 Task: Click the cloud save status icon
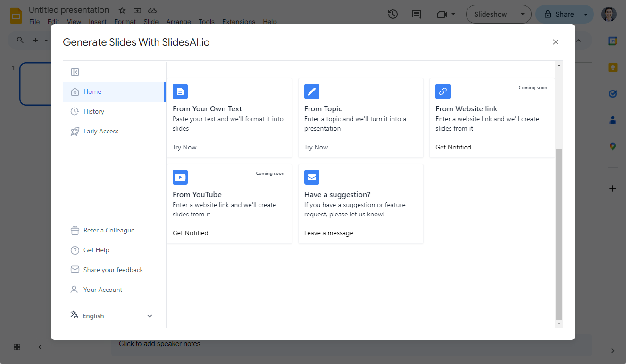(152, 10)
